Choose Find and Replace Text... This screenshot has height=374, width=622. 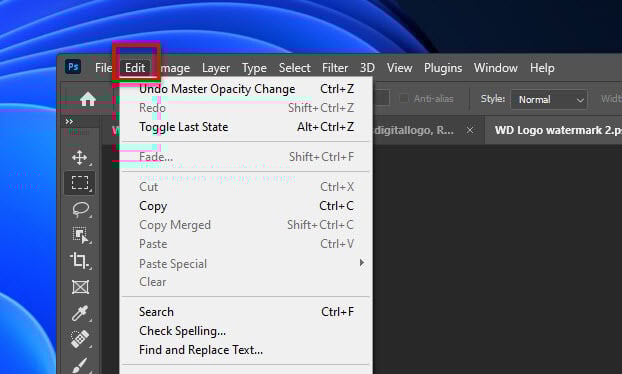(x=246, y=350)
